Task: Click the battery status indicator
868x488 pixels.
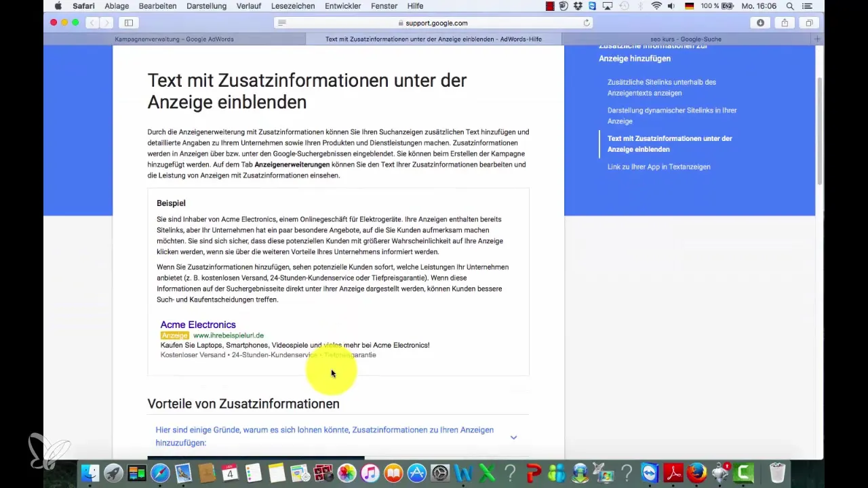Action: (x=718, y=6)
